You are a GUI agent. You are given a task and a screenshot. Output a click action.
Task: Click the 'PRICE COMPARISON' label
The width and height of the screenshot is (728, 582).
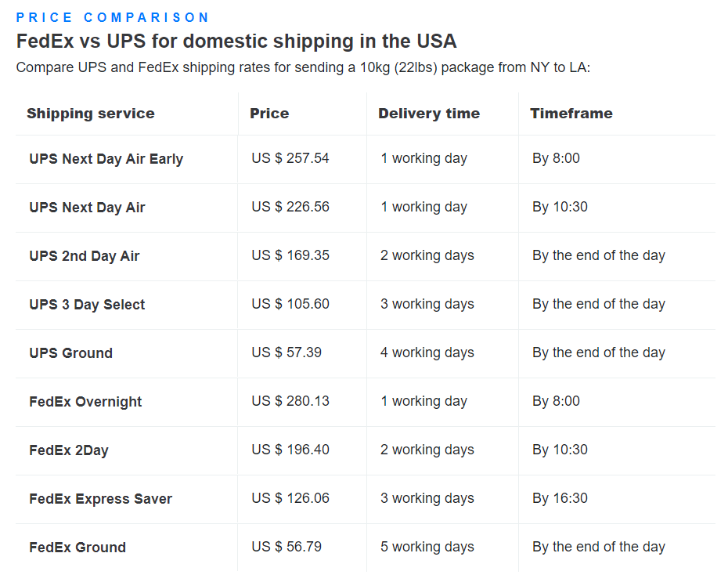point(113,17)
